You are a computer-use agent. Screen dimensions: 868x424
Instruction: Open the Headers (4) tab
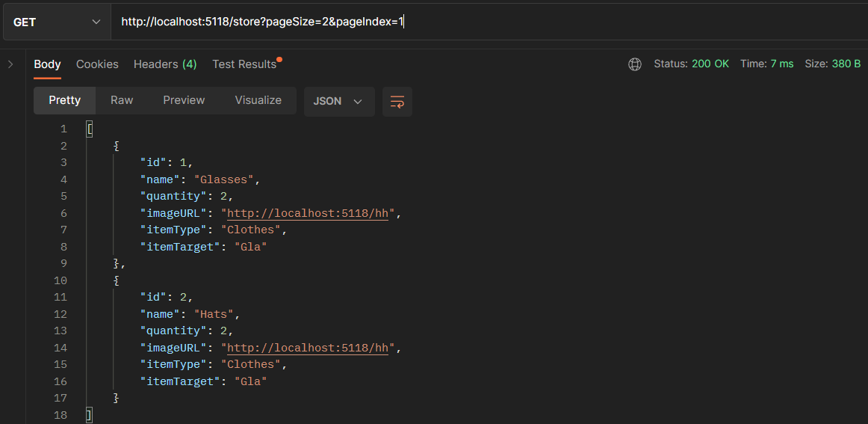(x=165, y=64)
